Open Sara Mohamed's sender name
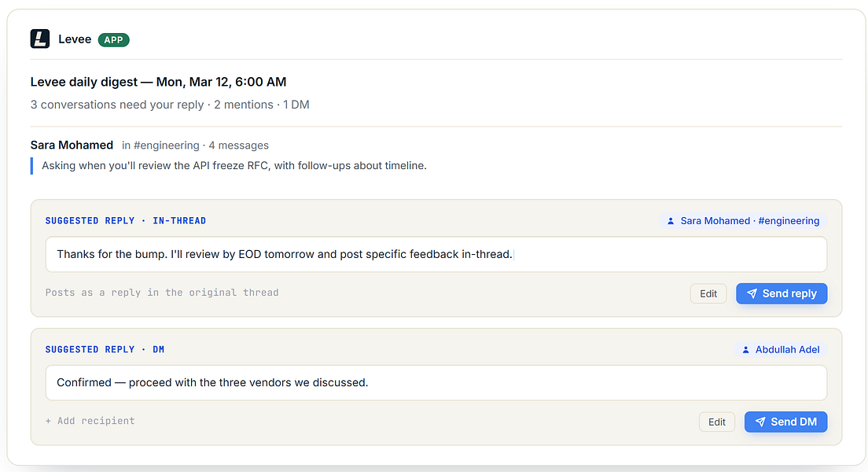 click(72, 146)
